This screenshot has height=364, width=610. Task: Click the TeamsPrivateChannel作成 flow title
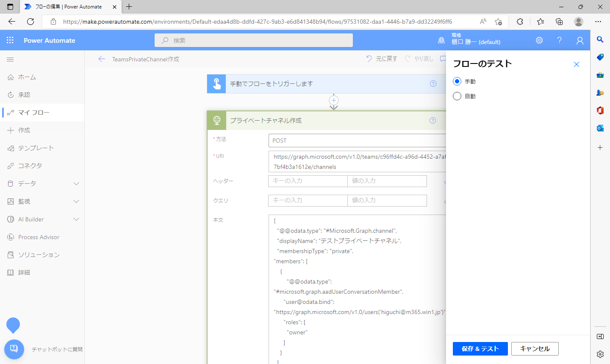[146, 59]
